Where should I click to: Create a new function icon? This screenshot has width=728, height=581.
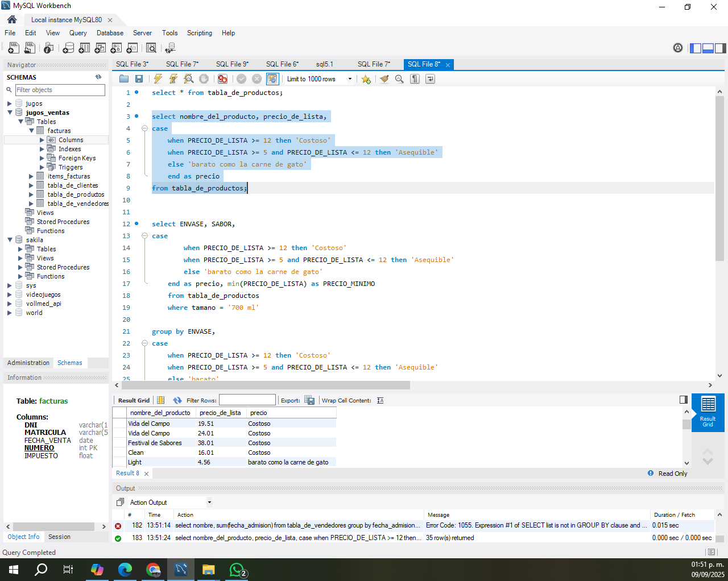(x=132, y=48)
